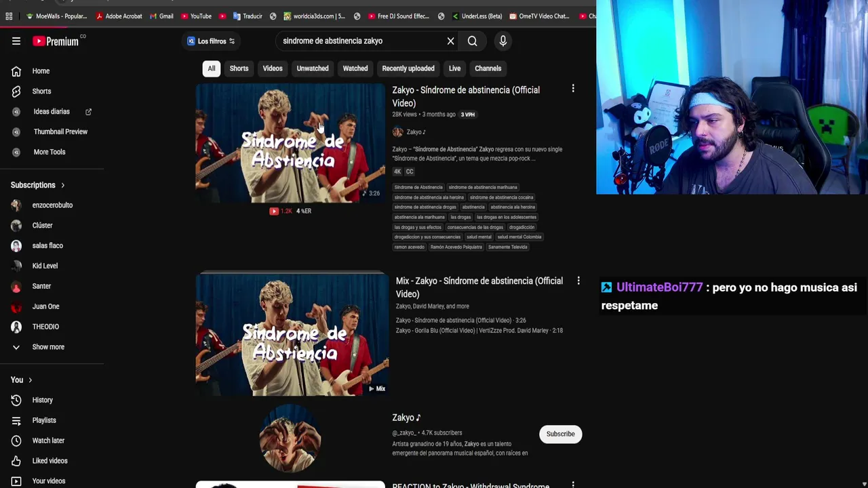Select the Watched filter chip

coord(355,68)
